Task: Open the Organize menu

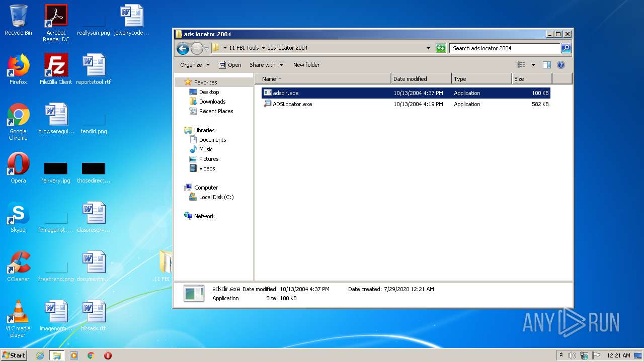Action: click(x=195, y=65)
